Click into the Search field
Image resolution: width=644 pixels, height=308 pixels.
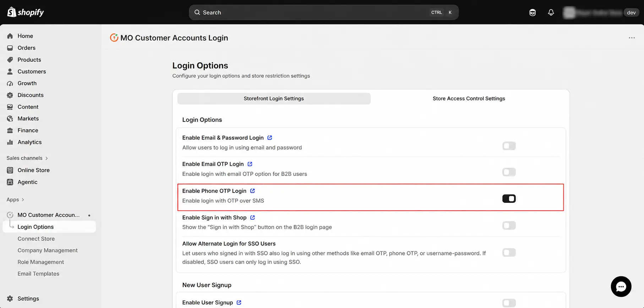tap(324, 12)
